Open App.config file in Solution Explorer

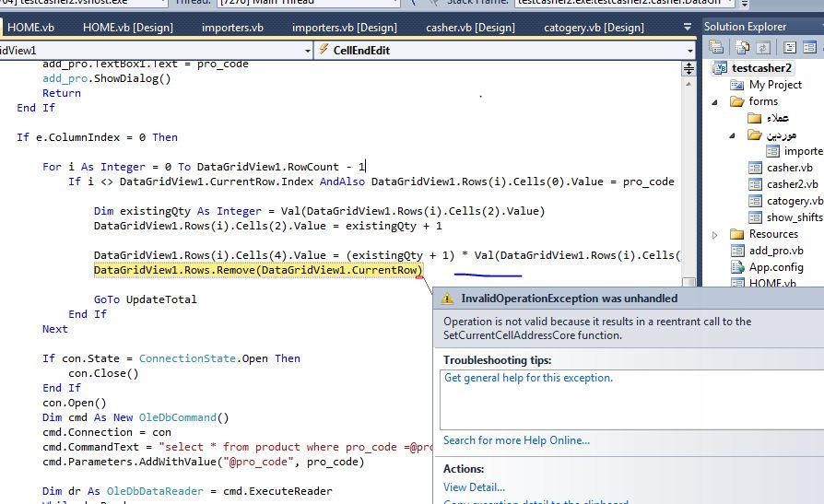[x=775, y=267]
